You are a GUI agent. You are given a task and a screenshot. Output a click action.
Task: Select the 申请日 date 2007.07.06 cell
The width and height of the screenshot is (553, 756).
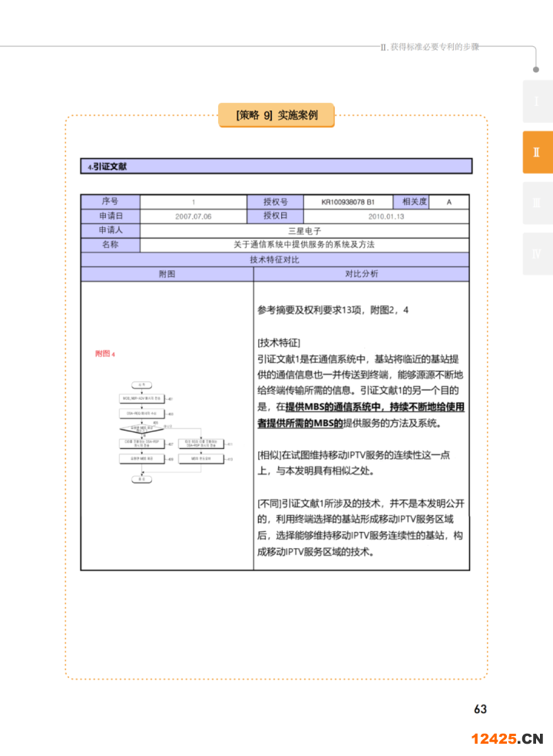tap(193, 216)
